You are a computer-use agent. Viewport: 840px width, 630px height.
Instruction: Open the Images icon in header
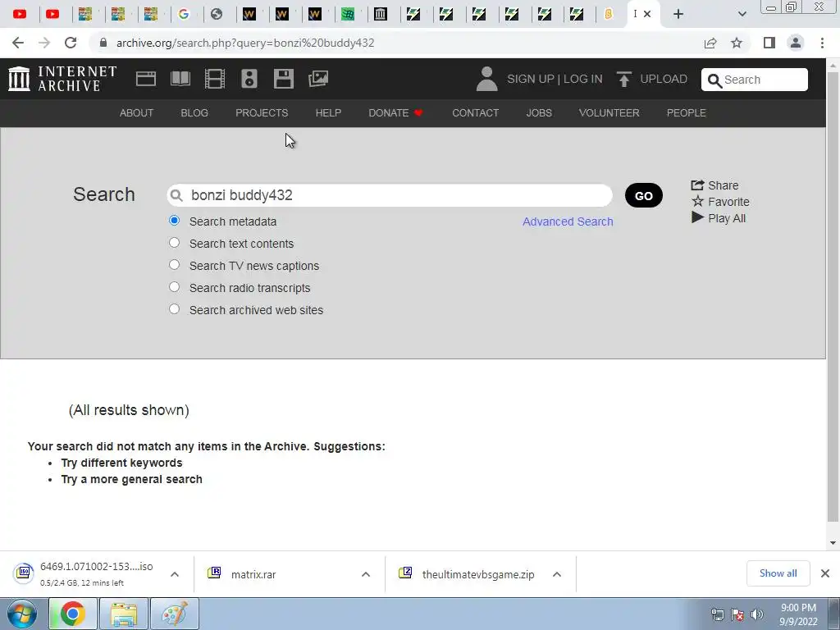[x=318, y=79]
